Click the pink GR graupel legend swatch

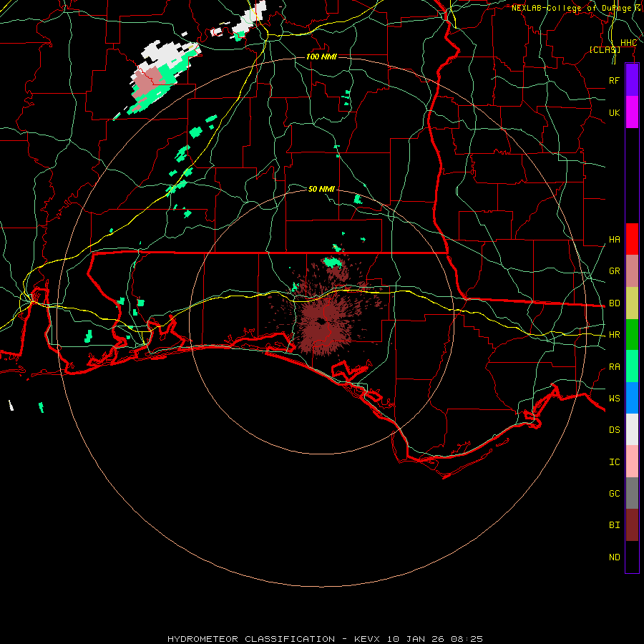pos(632,270)
